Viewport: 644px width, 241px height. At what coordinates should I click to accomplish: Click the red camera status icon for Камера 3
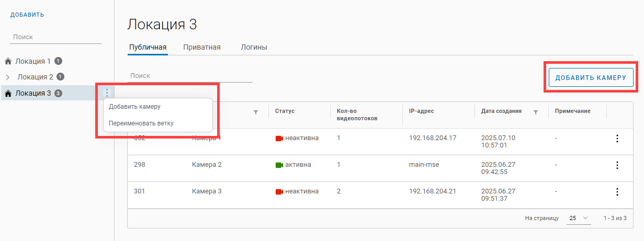click(x=279, y=192)
